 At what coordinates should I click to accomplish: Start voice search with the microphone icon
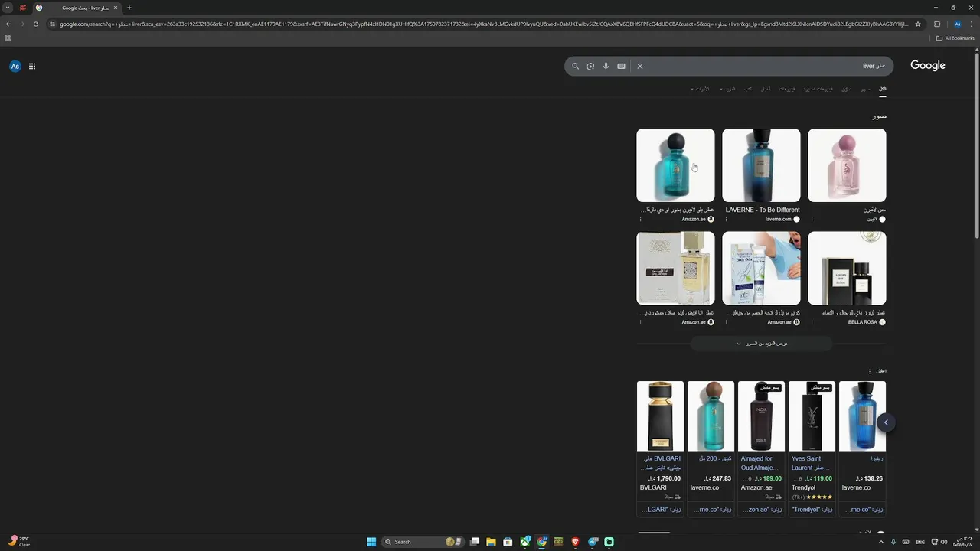pyautogui.click(x=606, y=66)
